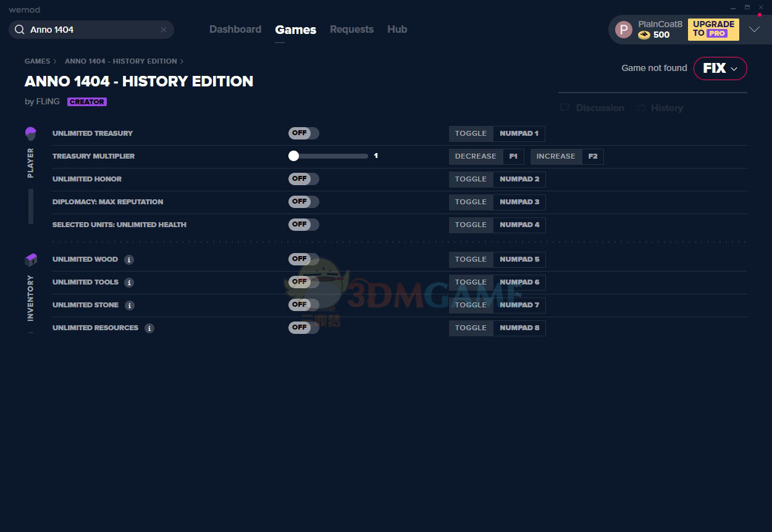
Task: Clear the search field with X icon
Action: click(x=164, y=30)
